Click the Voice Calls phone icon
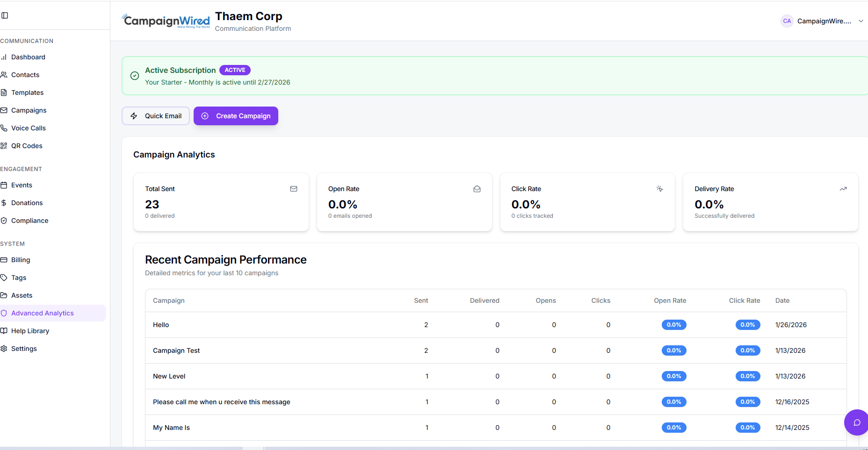This screenshot has width=868, height=450. click(4, 128)
